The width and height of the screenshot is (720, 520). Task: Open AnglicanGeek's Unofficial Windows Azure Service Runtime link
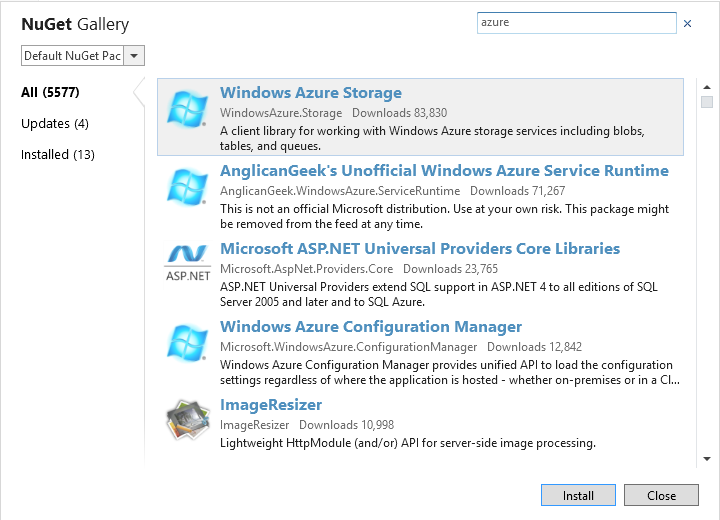[x=444, y=171]
